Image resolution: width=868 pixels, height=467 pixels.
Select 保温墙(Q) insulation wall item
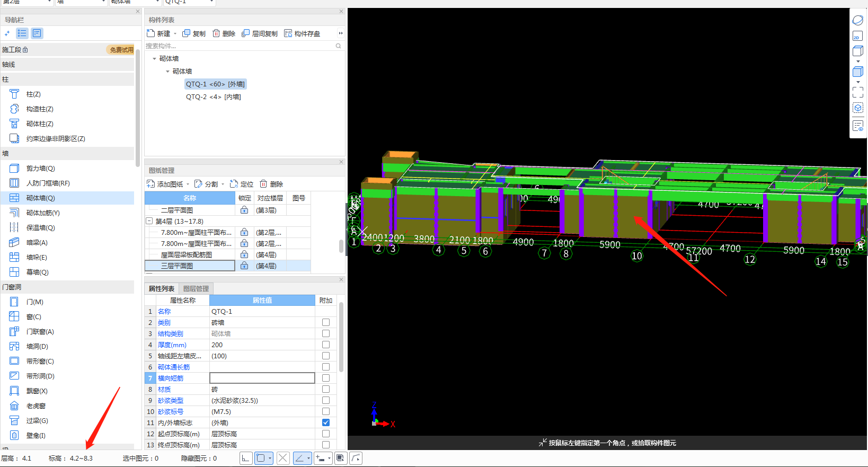(x=41, y=228)
